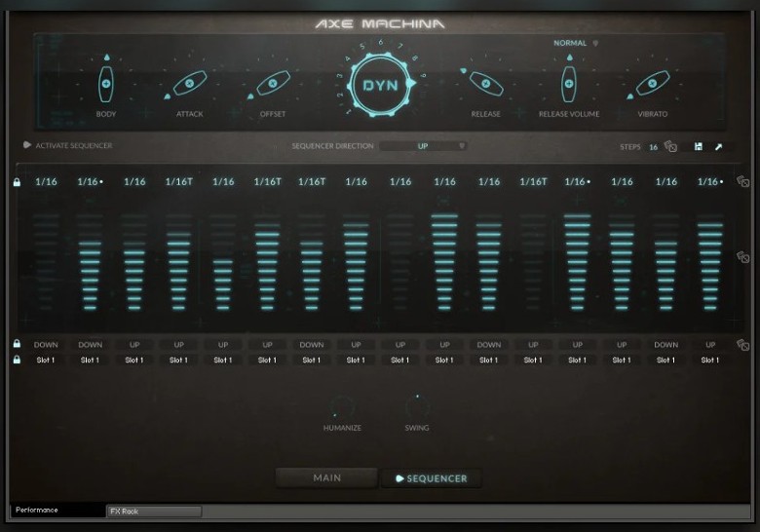Click the BODY knob

pyautogui.click(x=105, y=84)
